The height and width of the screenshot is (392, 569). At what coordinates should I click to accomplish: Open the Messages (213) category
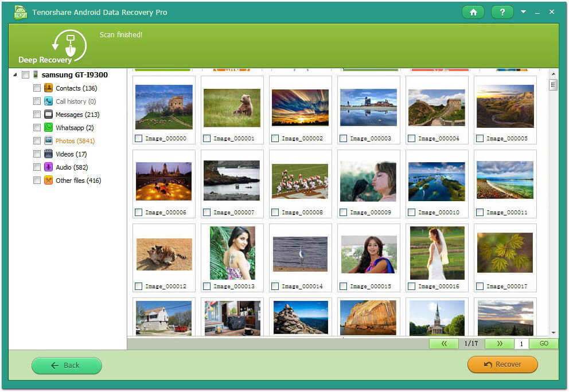coord(77,115)
